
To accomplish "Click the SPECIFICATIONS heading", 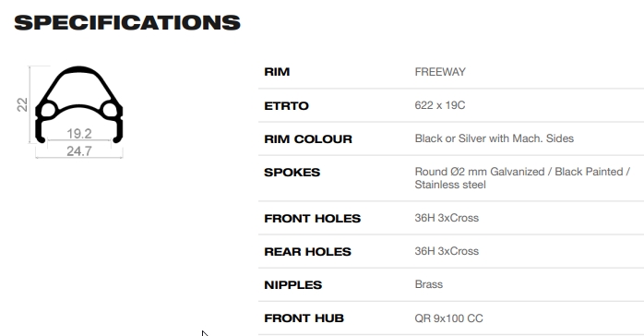I will tap(127, 22).
